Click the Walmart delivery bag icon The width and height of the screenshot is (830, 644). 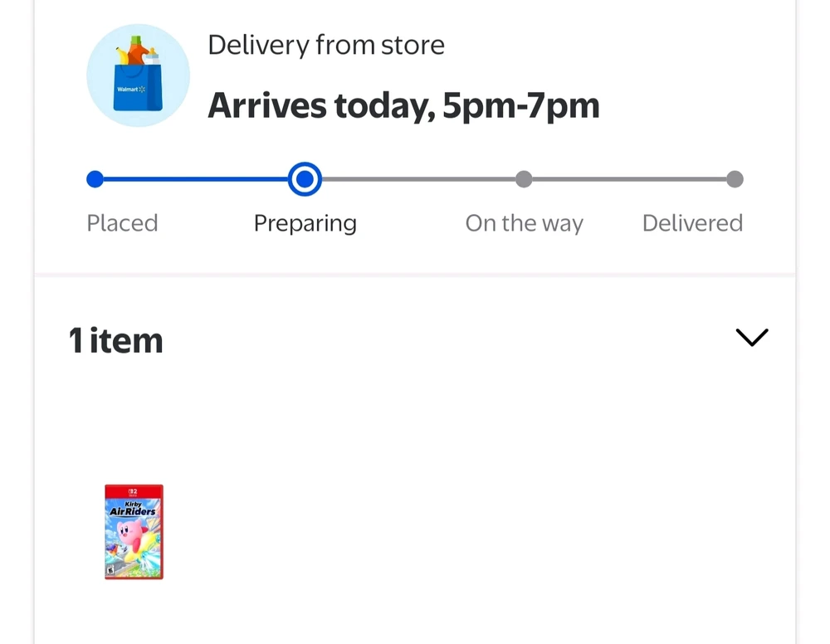click(138, 76)
